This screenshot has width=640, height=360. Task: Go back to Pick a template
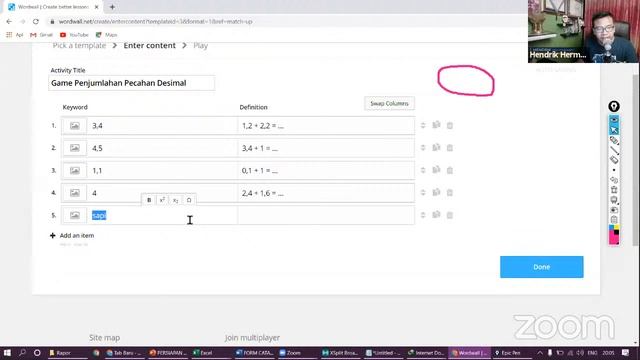[79, 45]
